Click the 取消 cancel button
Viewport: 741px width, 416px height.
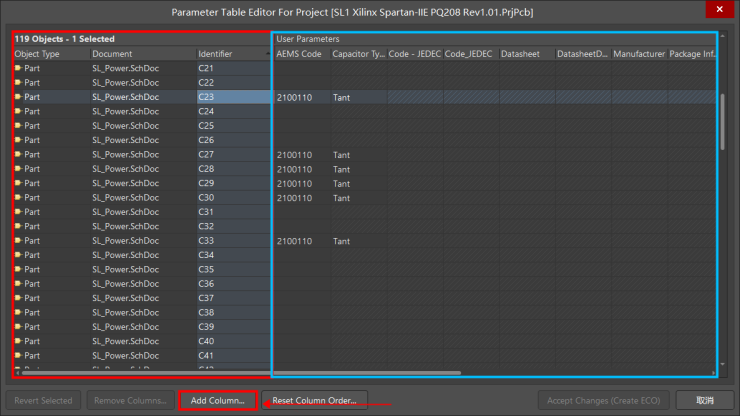pos(705,400)
